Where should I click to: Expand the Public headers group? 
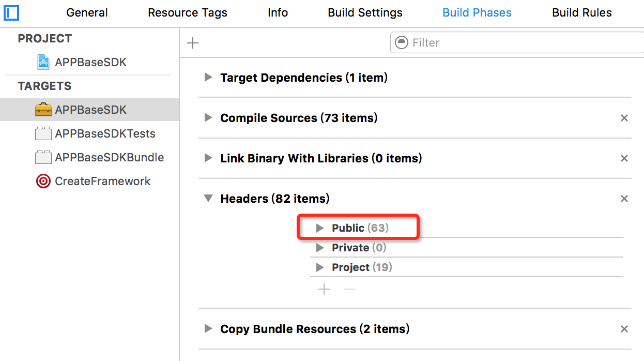click(x=320, y=228)
